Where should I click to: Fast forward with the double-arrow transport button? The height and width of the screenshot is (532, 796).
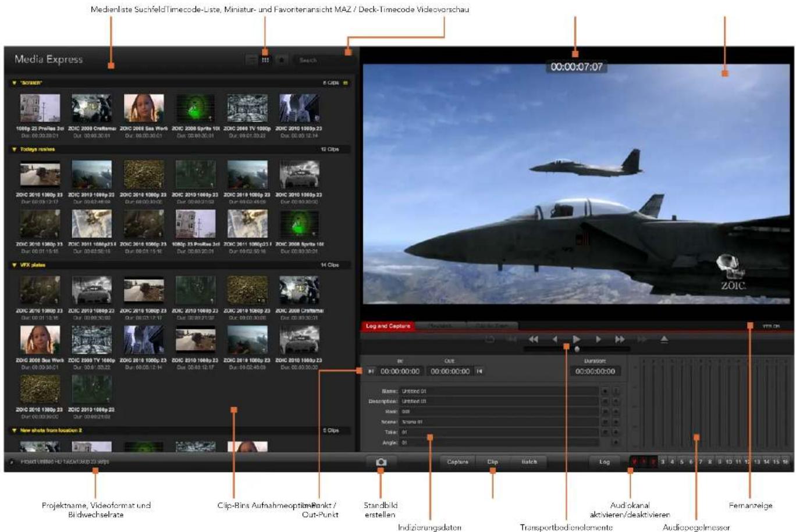(x=620, y=340)
